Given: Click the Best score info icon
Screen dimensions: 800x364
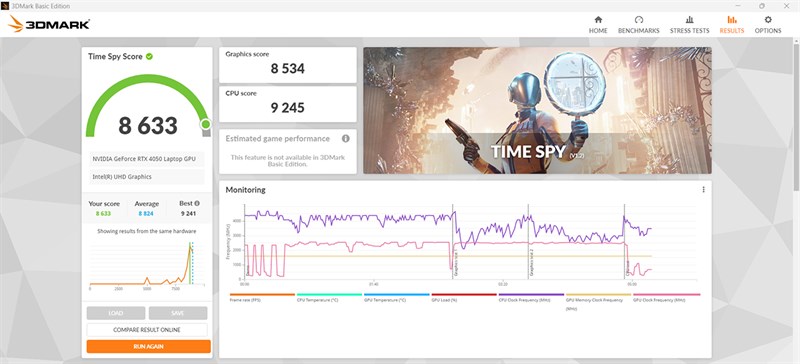Looking at the screenshot, I should (x=197, y=203).
